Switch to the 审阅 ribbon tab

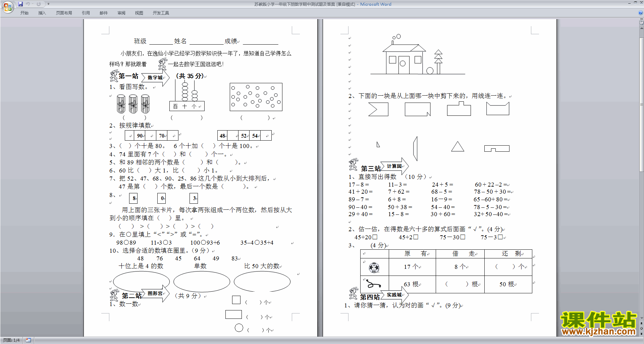click(x=121, y=13)
